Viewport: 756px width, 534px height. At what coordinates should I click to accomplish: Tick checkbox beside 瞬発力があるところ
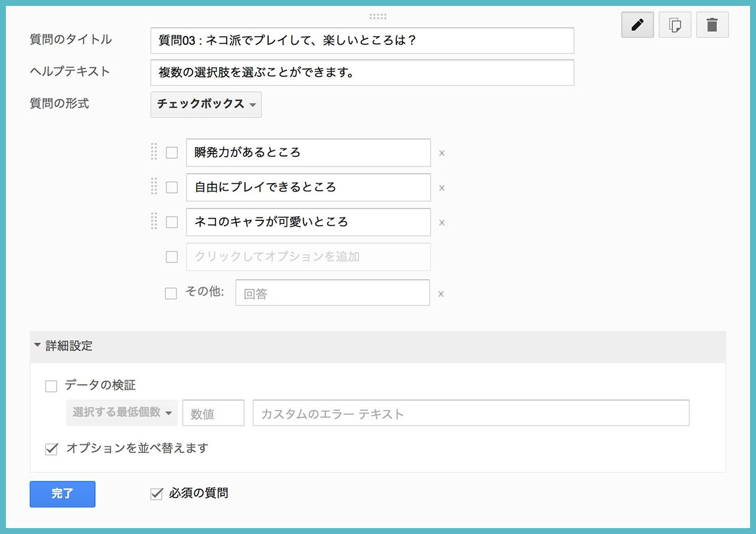coord(172,152)
